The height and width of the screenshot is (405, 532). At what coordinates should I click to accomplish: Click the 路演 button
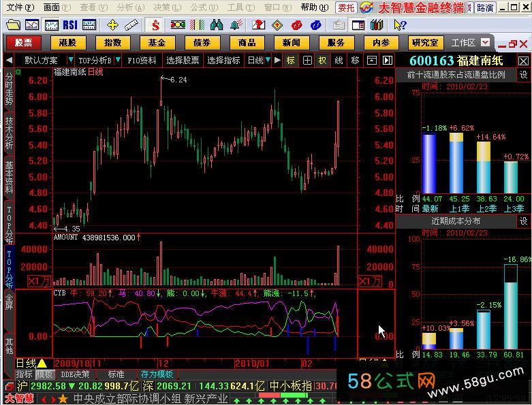(484, 7)
